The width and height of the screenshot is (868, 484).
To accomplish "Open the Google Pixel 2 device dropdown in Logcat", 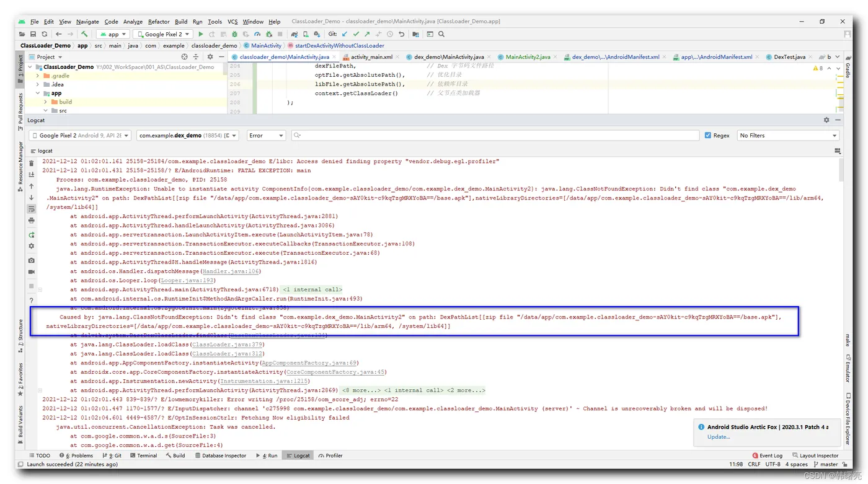I will pyautogui.click(x=80, y=135).
